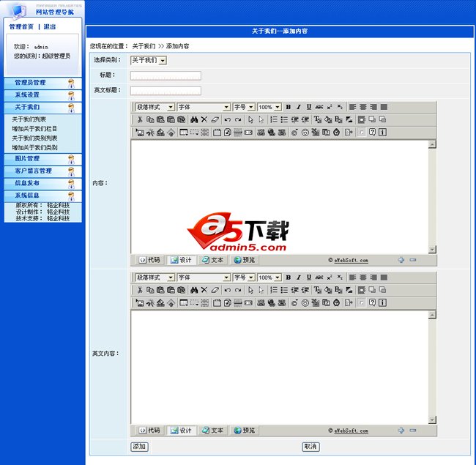This screenshot has height=465, width=476.
Task: Switch 内容 editor to 代码 mode
Action: click(149, 260)
